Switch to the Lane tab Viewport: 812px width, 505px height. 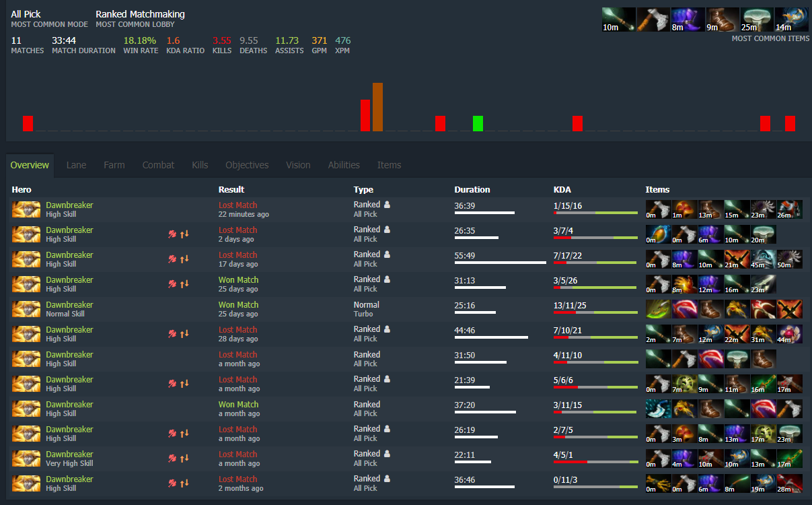point(76,165)
